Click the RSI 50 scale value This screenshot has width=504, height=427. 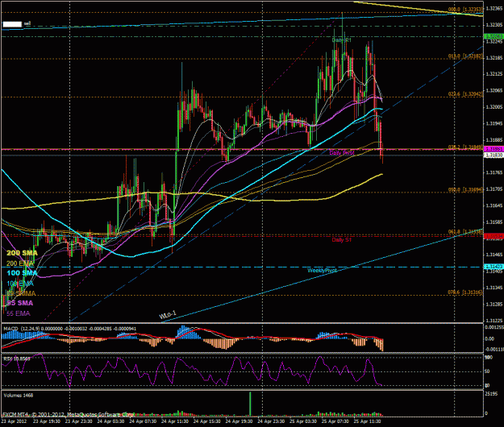coord(487,371)
